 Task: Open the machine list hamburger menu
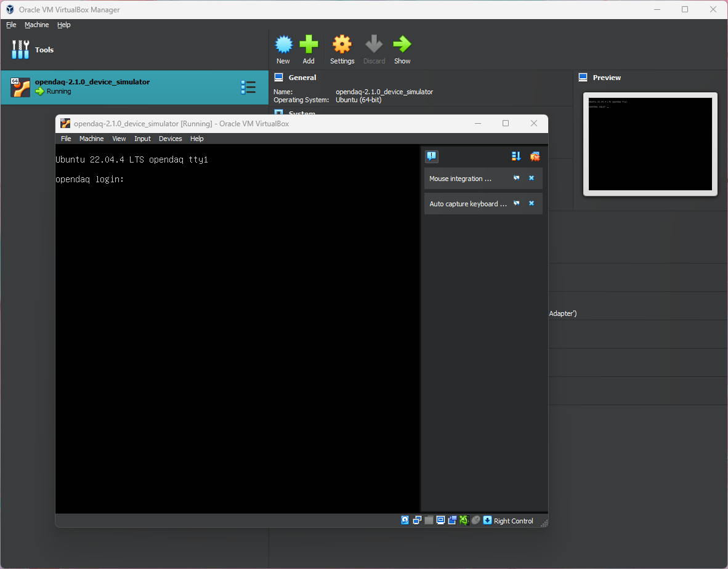(x=248, y=87)
